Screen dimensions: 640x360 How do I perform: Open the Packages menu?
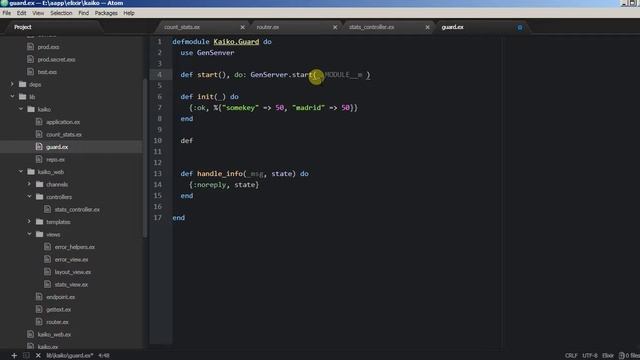[106, 13]
